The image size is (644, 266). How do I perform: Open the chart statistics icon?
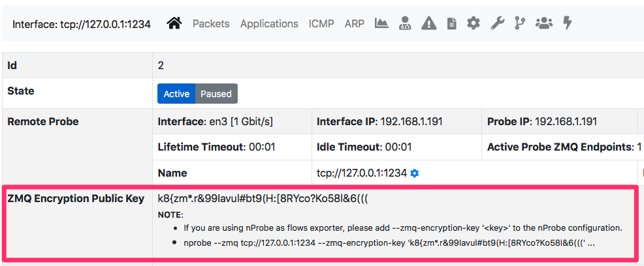coord(381,23)
